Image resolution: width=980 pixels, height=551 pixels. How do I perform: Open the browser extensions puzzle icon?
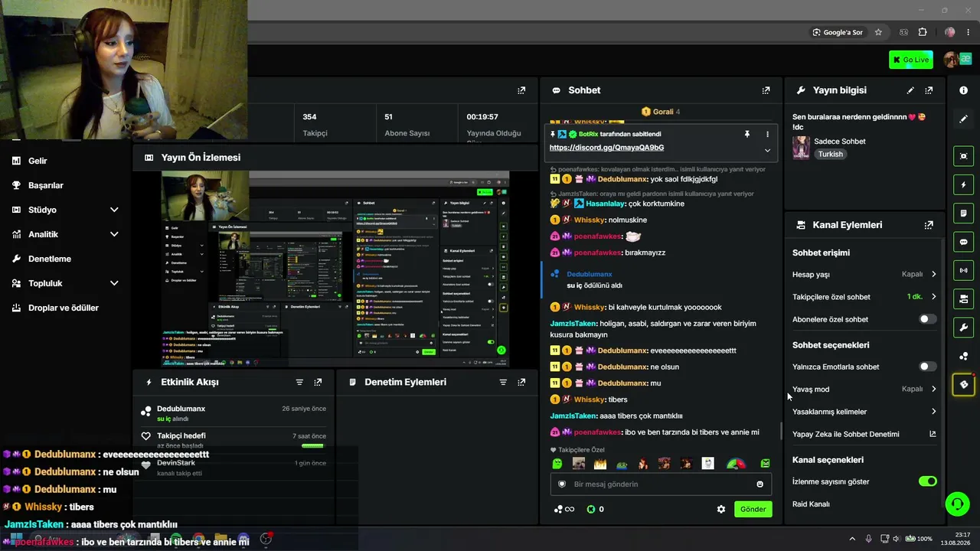pyautogui.click(x=923, y=32)
